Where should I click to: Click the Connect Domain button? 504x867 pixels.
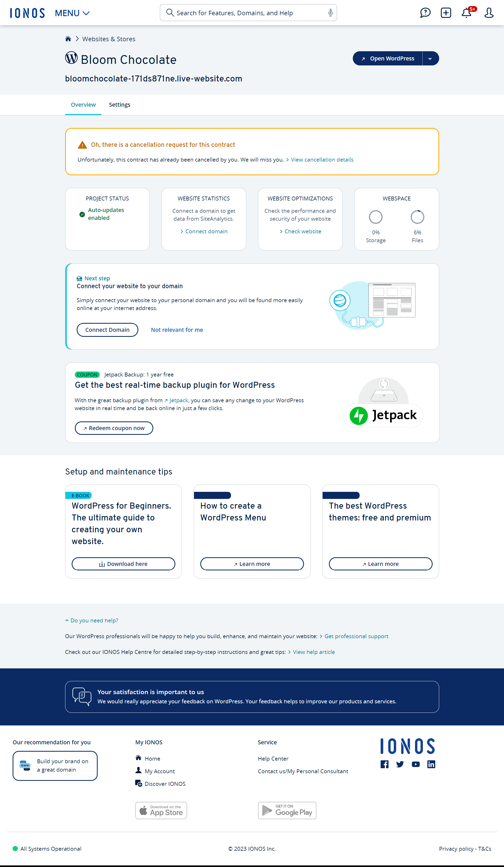[x=107, y=329]
